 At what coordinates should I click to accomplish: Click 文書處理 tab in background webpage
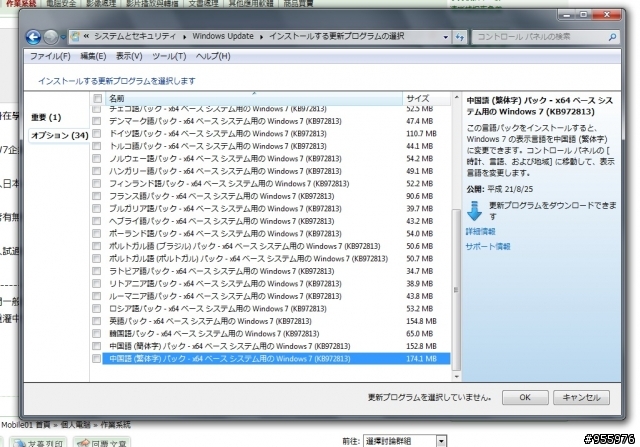pos(203,4)
